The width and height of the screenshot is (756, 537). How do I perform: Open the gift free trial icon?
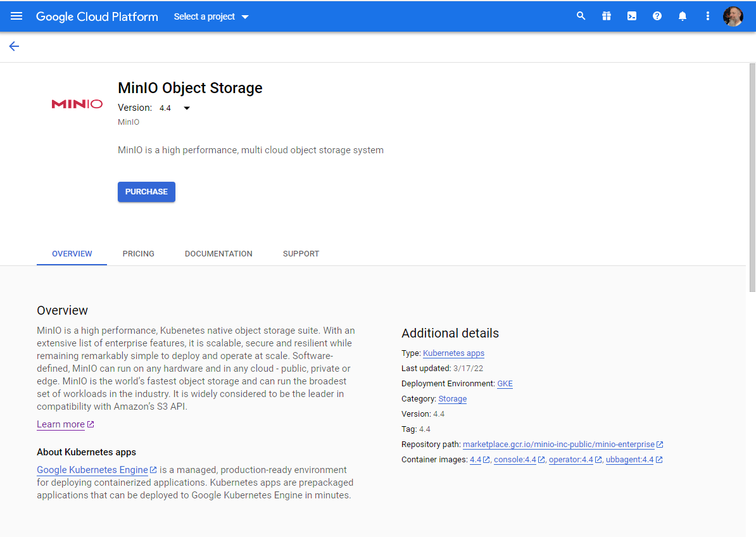pos(606,16)
